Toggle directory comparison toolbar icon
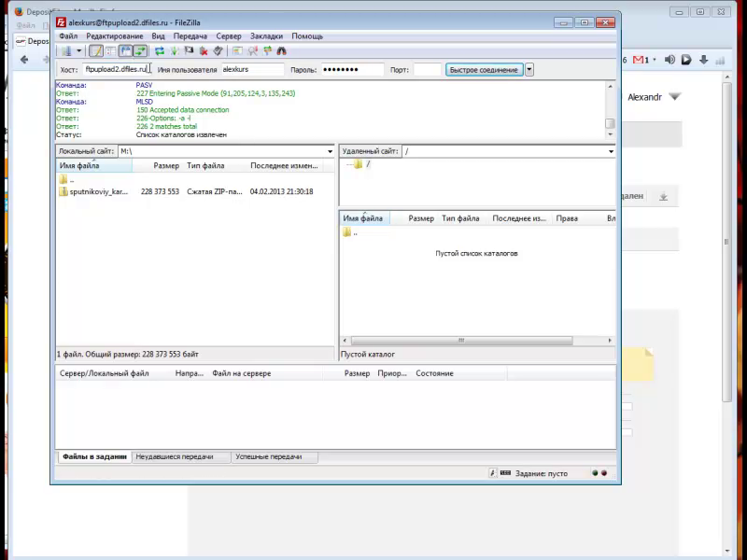 pos(252,51)
